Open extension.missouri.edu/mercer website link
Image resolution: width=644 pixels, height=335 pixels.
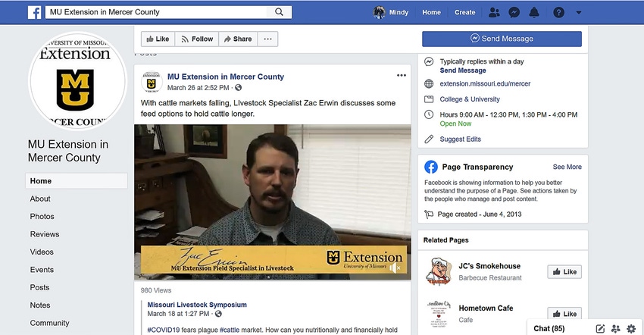(x=485, y=83)
